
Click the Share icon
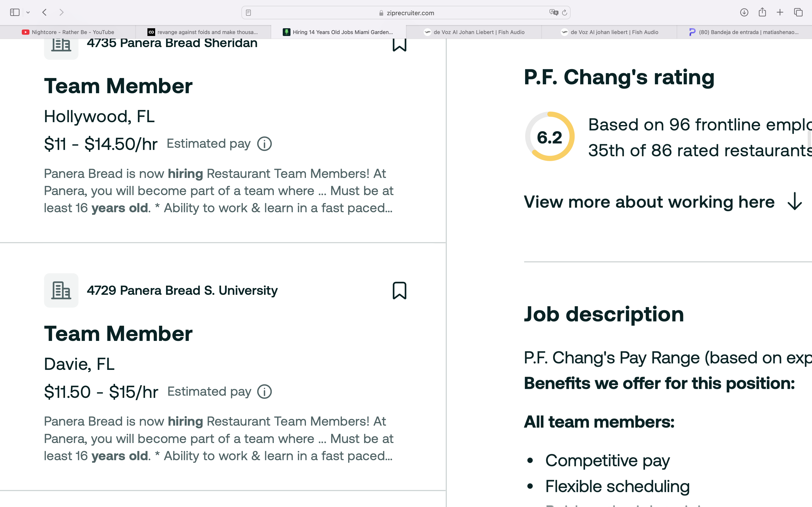(762, 12)
